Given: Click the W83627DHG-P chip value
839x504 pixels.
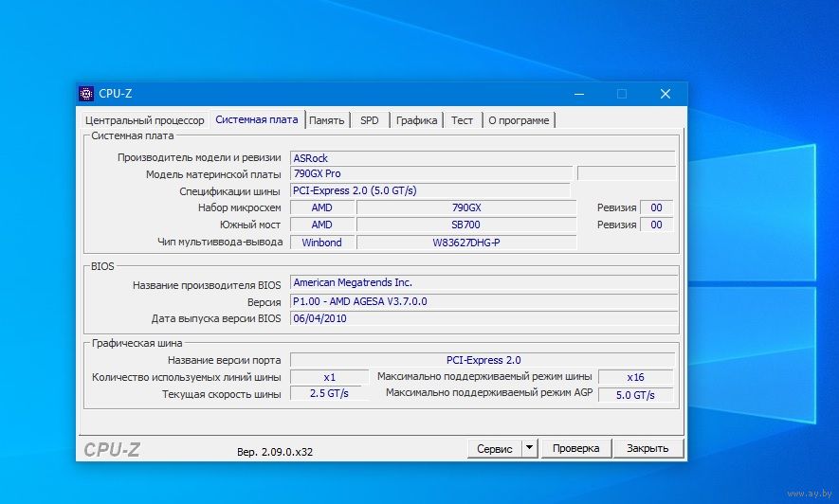Looking at the screenshot, I should [466, 243].
